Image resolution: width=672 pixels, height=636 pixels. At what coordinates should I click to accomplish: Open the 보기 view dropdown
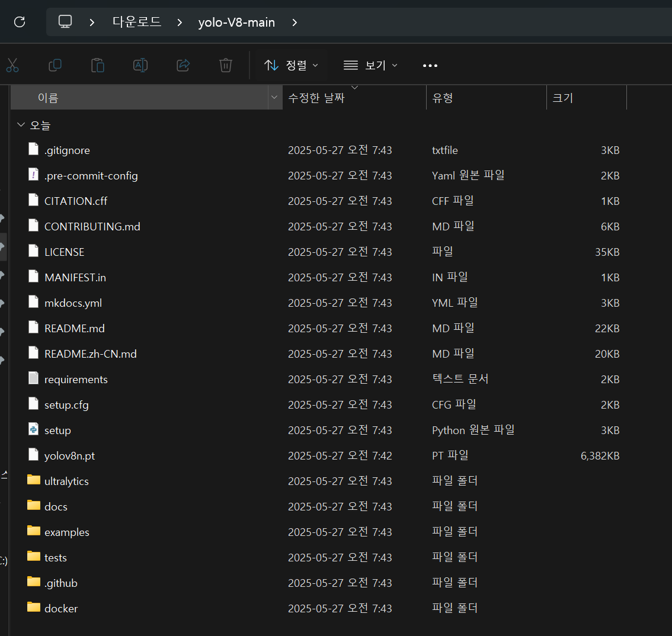coord(371,65)
